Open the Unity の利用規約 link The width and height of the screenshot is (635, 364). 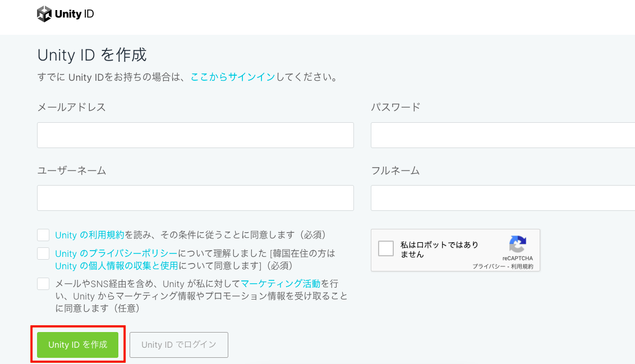90,235
